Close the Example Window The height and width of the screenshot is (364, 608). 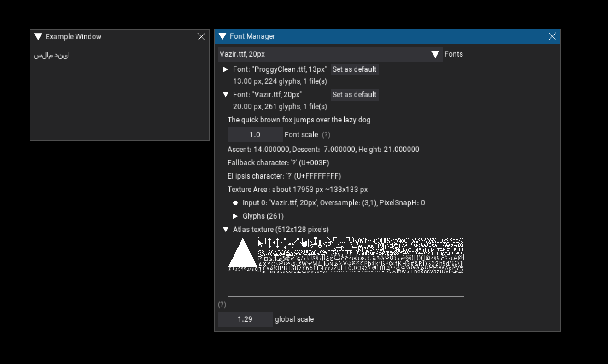coord(201,37)
